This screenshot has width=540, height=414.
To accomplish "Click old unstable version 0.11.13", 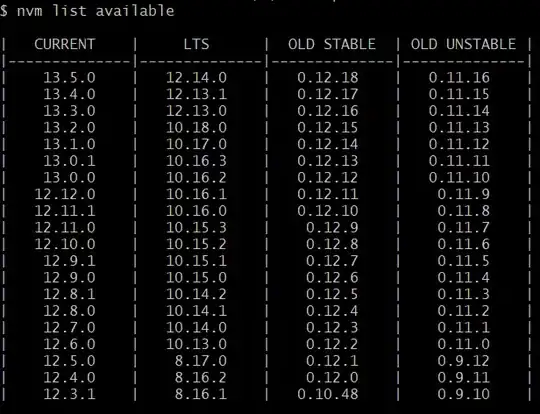I will (459, 127).
